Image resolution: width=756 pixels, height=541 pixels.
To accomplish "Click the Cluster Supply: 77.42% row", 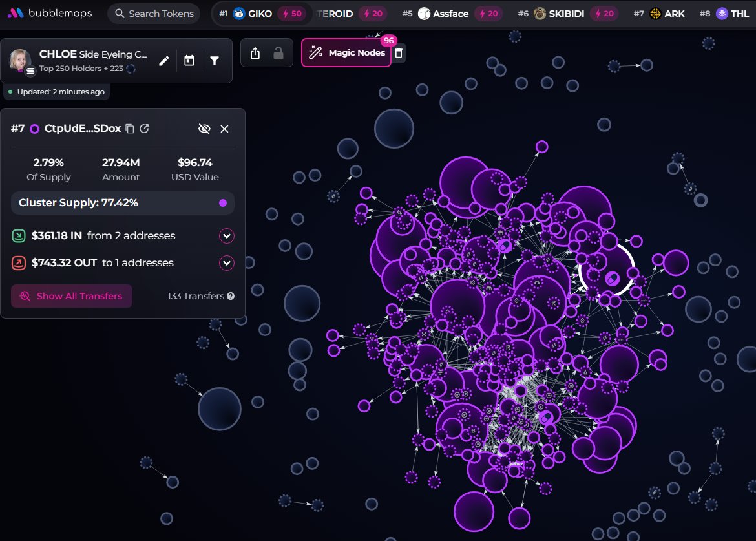I will point(123,203).
